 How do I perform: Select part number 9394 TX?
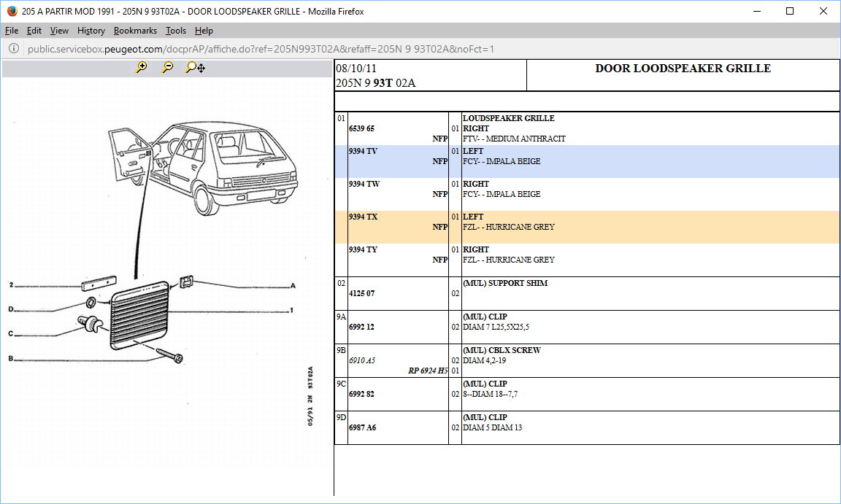(x=363, y=217)
